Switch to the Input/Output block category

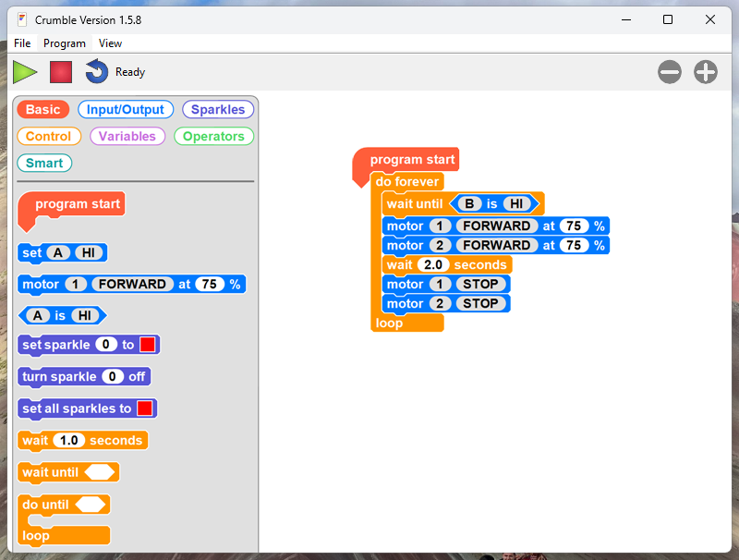click(x=125, y=109)
